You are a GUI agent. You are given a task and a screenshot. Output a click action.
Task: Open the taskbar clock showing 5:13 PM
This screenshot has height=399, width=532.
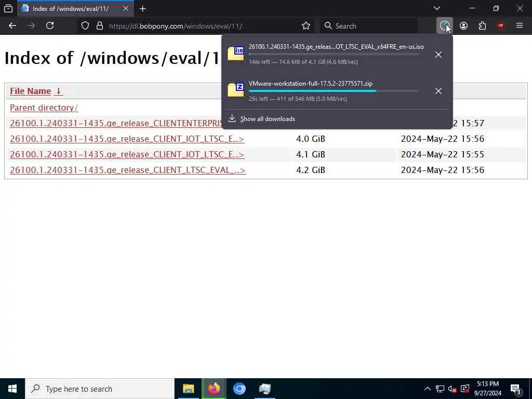pos(487,389)
